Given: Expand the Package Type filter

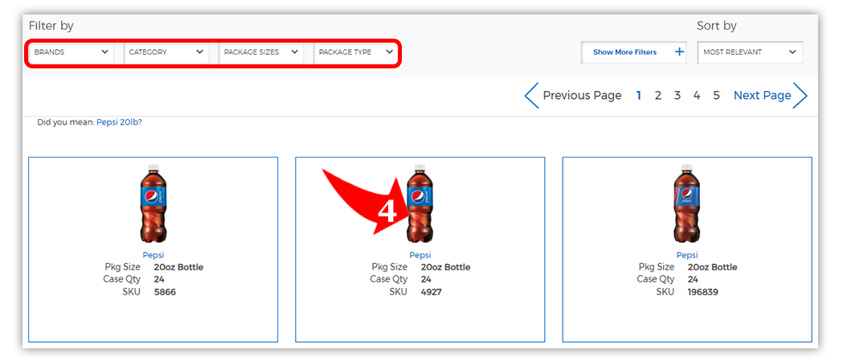Looking at the screenshot, I should click(355, 52).
